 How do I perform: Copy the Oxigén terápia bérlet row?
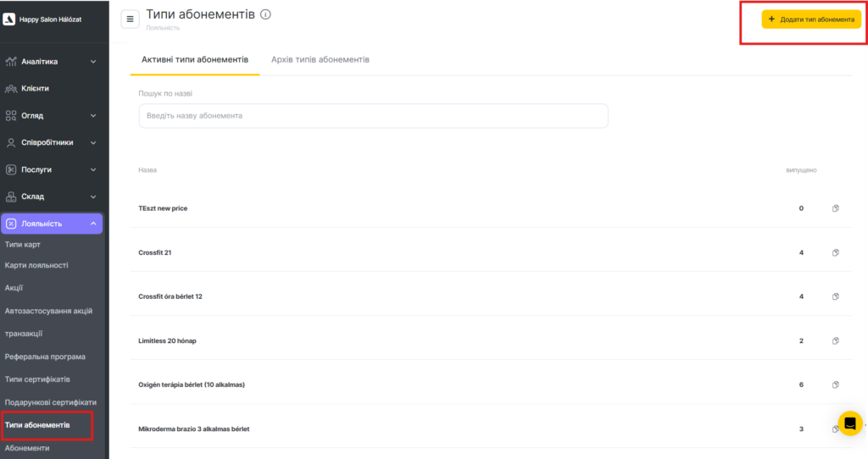(x=835, y=384)
